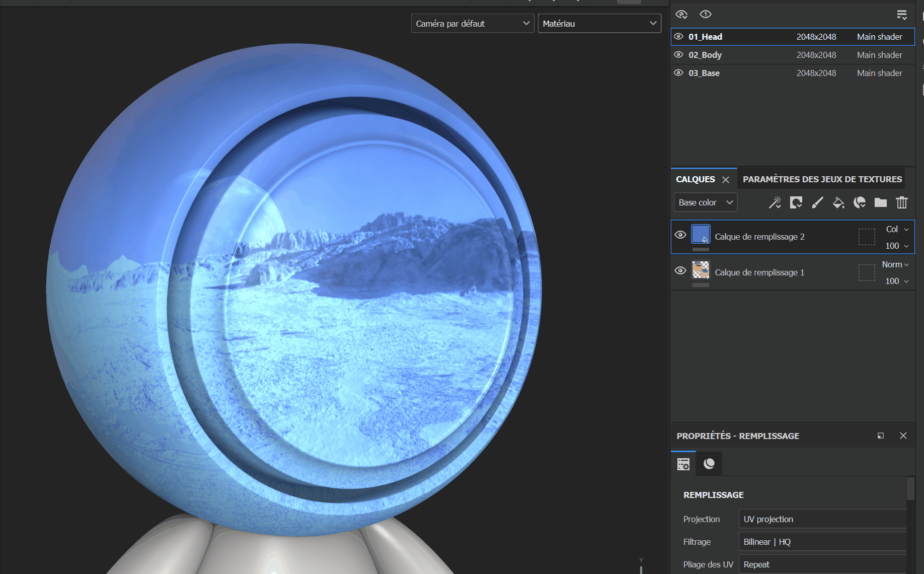Open Main shader setting for 02_Body
Image resolution: width=924 pixels, height=574 pixels.
pos(879,55)
